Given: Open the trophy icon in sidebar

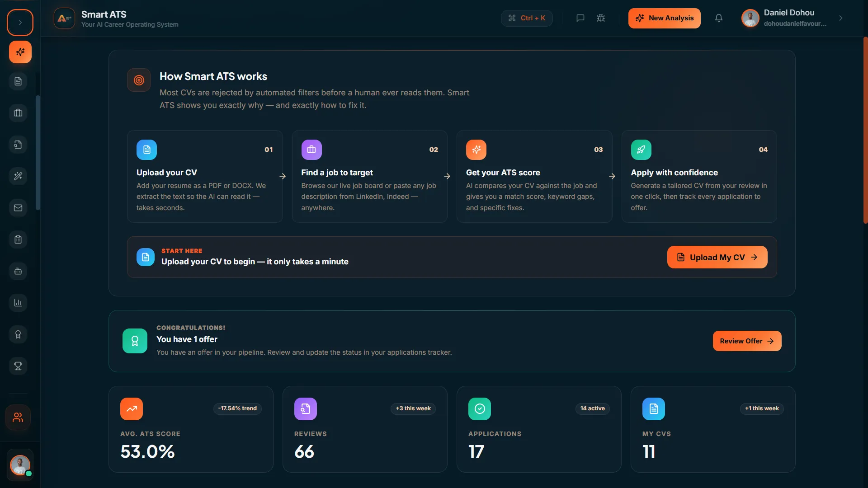Looking at the screenshot, I should (x=18, y=366).
